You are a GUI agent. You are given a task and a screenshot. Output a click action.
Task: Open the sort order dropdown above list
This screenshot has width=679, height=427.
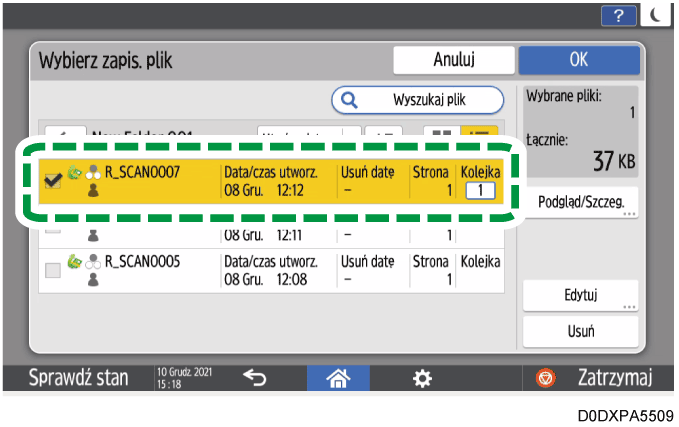pyautogui.click(x=300, y=133)
